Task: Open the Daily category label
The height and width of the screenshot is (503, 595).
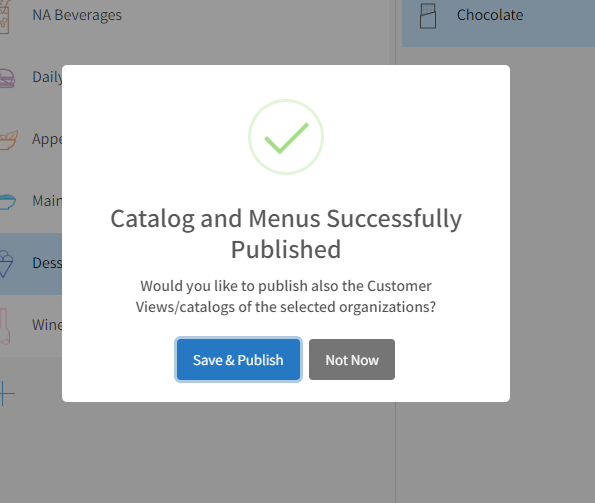Action: pos(47,77)
